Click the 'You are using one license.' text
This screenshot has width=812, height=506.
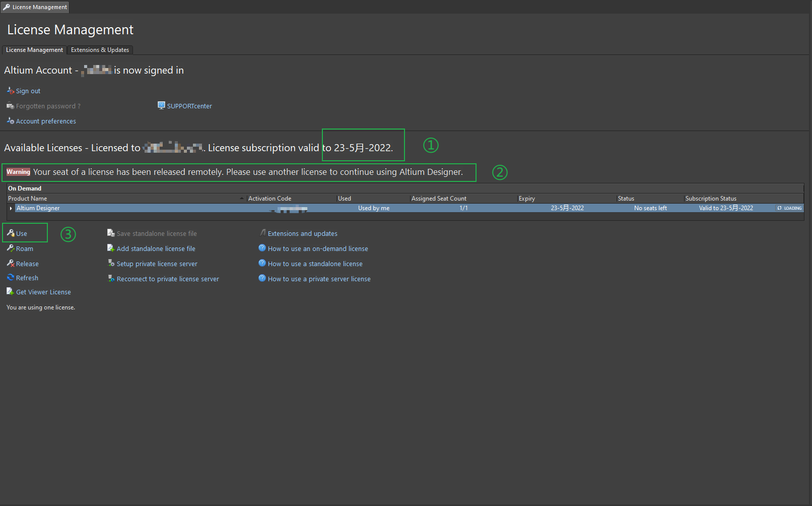click(x=41, y=307)
